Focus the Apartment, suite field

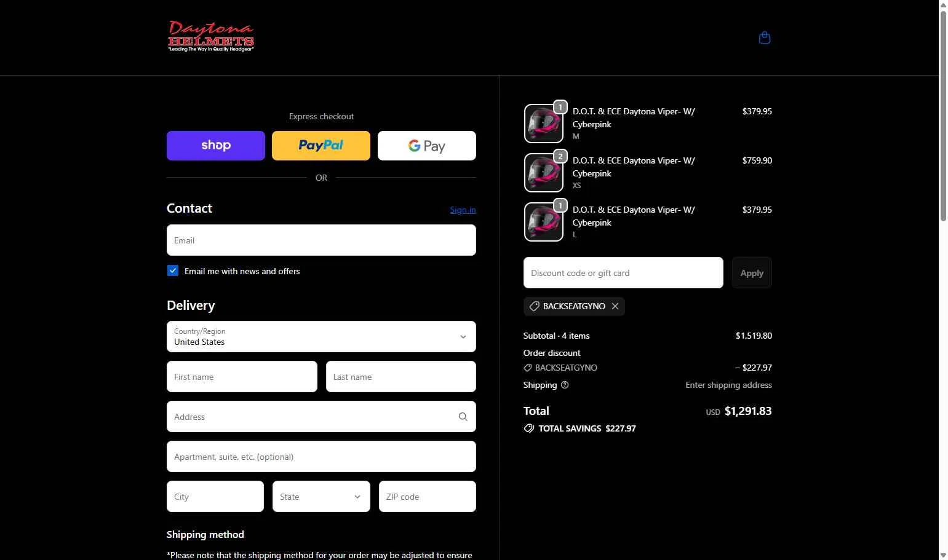[321, 456]
